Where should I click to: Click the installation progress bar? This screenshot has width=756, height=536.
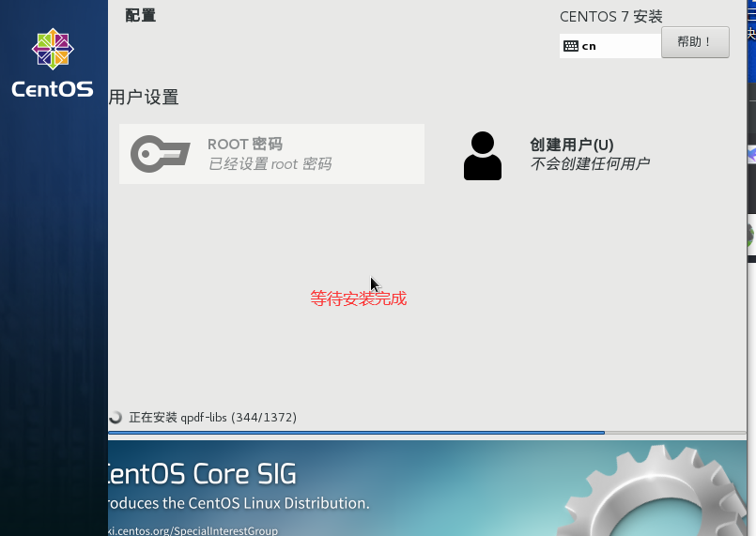tap(427, 433)
